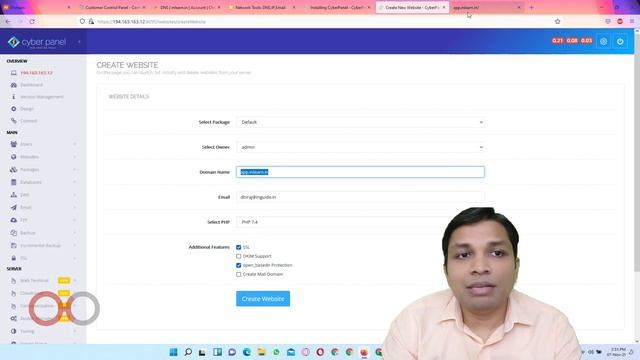Close the Network Tools tab
640x360 pixels.
pos(294,7)
